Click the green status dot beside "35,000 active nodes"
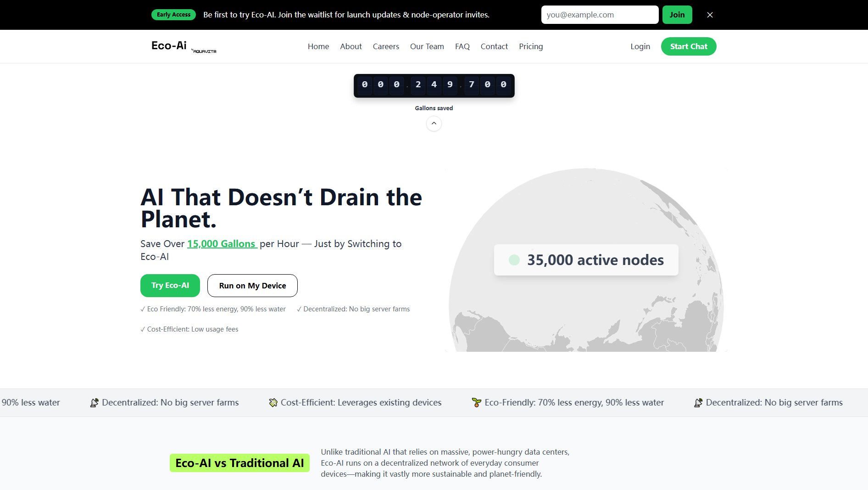This screenshot has height=490, width=868. (513, 260)
